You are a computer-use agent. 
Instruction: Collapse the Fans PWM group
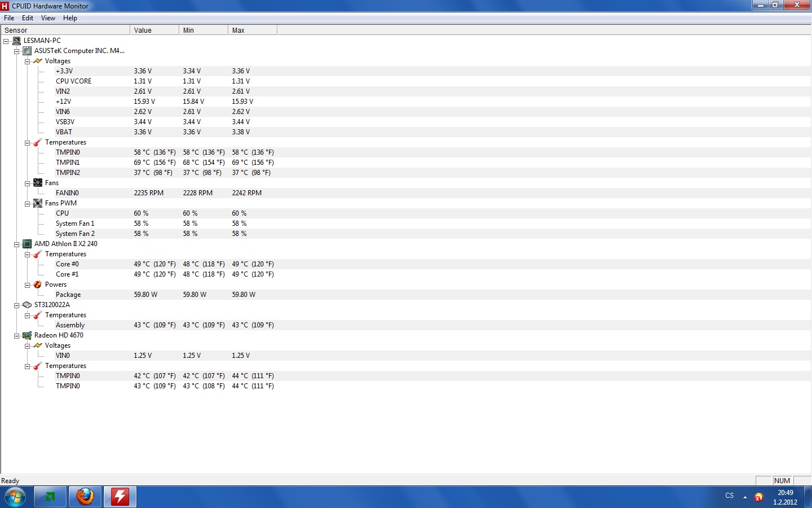[27, 204]
